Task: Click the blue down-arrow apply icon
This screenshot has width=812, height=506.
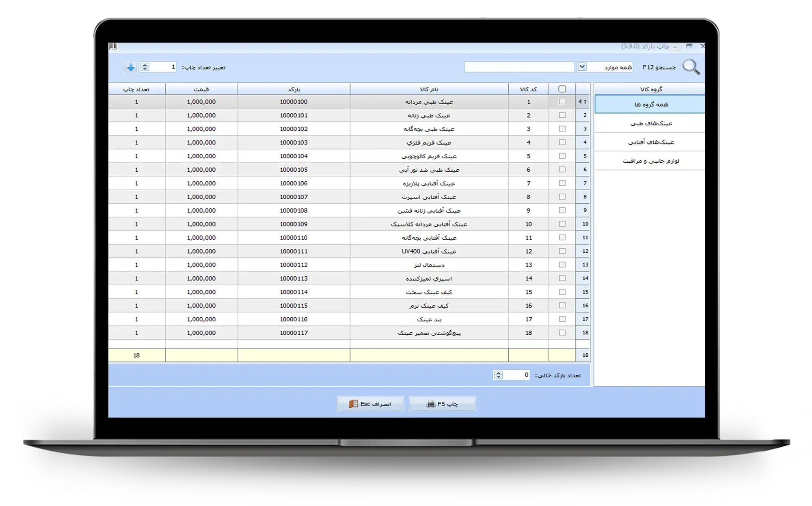Action: coord(130,67)
